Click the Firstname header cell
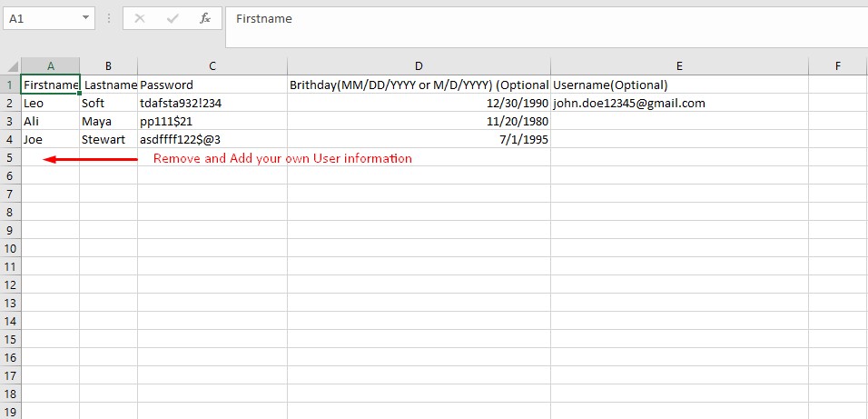868x419 pixels. (51, 85)
